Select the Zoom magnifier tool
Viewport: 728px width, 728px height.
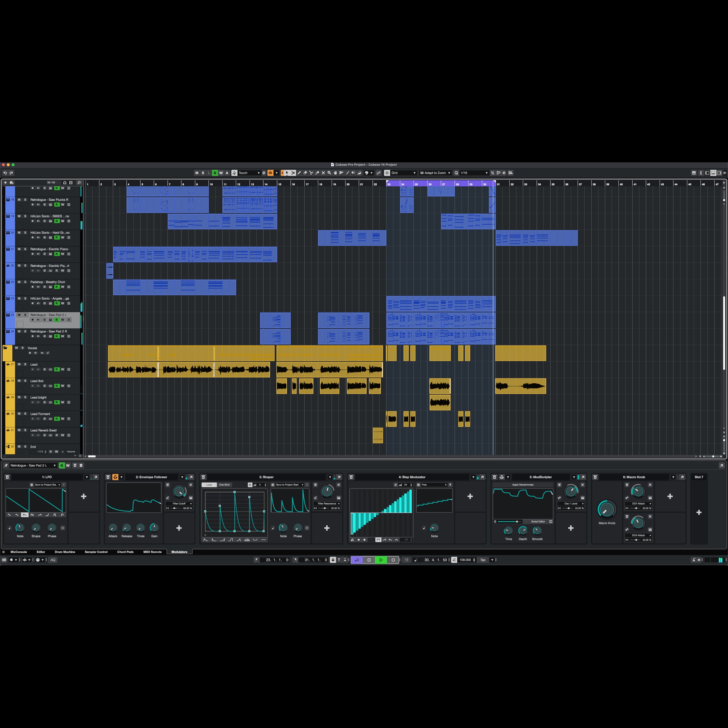pos(329,173)
